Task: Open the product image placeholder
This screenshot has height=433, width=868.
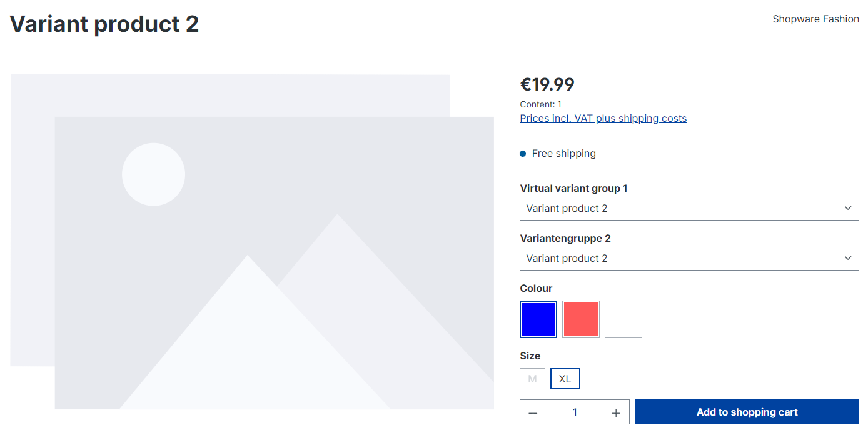Action: (252, 242)
